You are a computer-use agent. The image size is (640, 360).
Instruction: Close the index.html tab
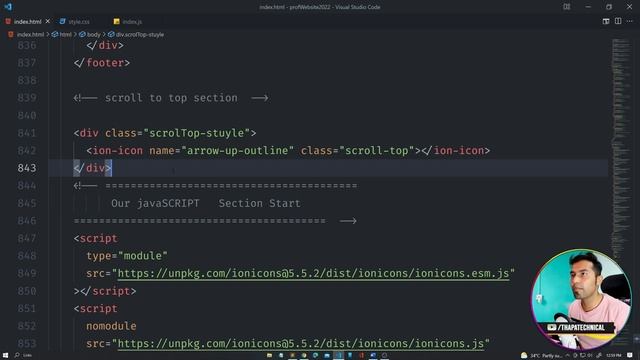[48, 21]
